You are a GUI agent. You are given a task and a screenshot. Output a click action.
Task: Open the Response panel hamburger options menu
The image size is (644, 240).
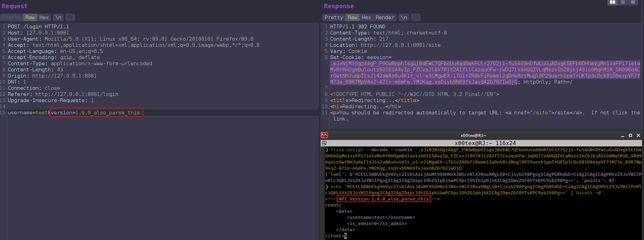point(415,17)
